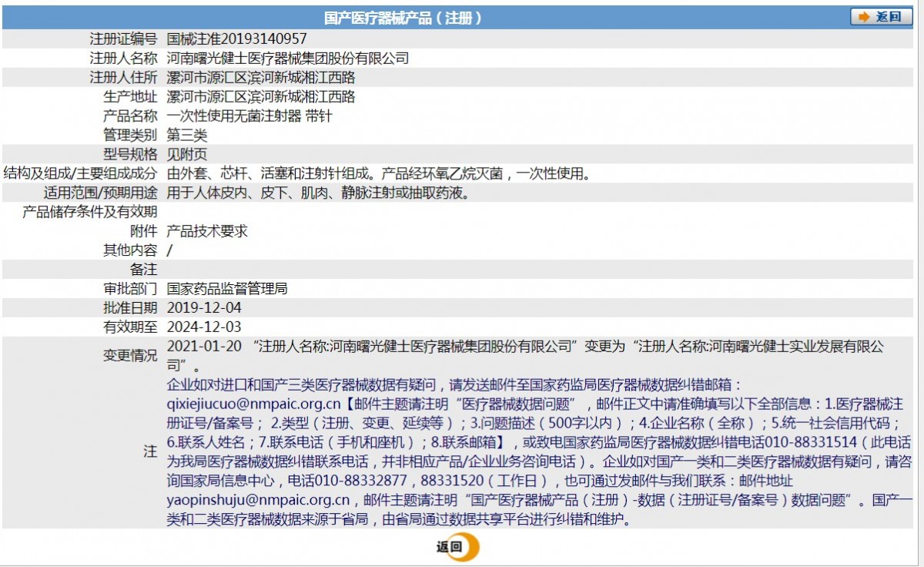Viewport: 924px width, 567px height.
Task: Click the 结构及组成/主要组成成分 label
Action: coord(81,173)
